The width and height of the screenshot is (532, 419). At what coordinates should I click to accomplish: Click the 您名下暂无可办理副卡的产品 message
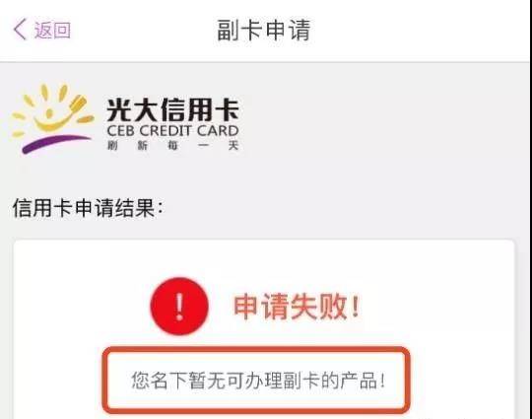(258, 381)
